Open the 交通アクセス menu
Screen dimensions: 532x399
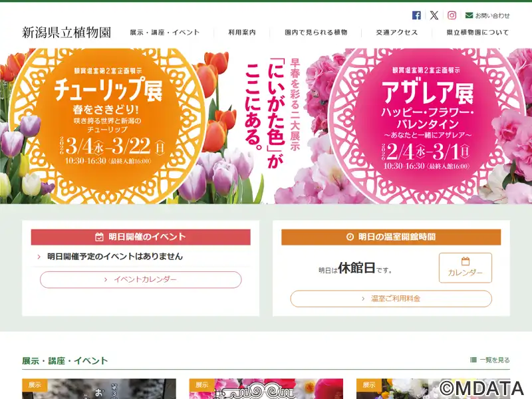click(x=396, y=33)
